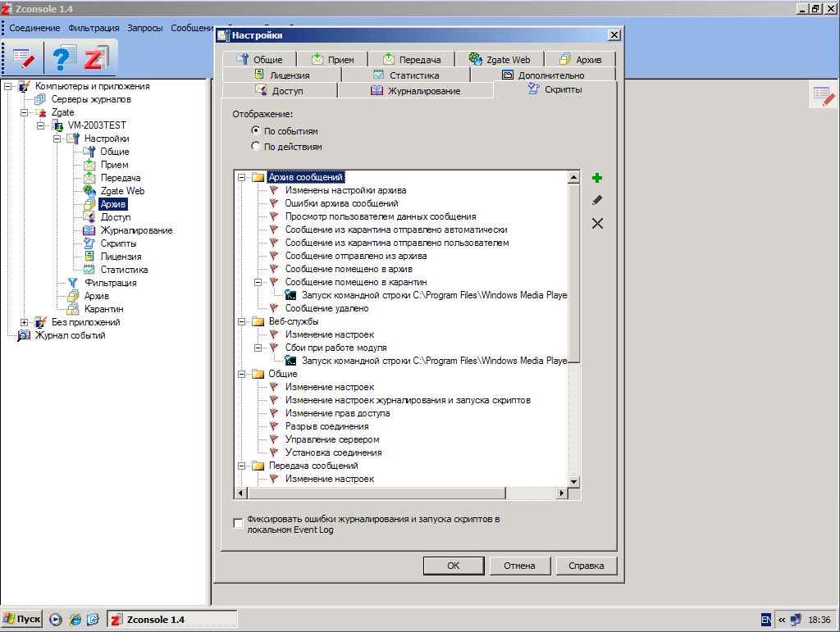Click scroll right arrow in scripts list
840x632 pixels.
coord(561,493)
